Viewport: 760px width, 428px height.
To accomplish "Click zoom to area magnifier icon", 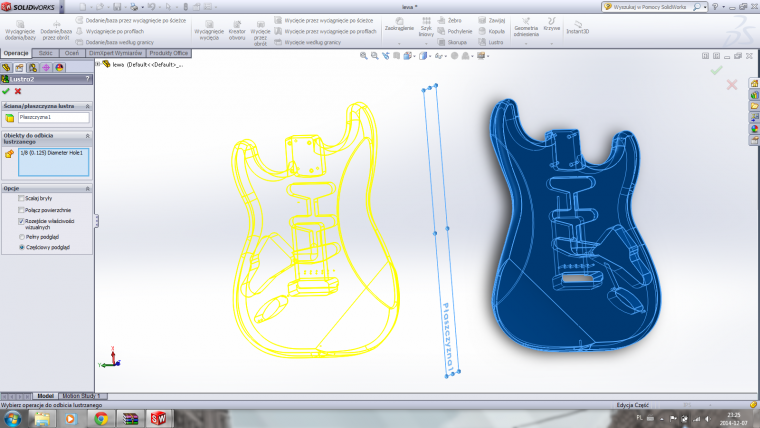I will 375,56.
